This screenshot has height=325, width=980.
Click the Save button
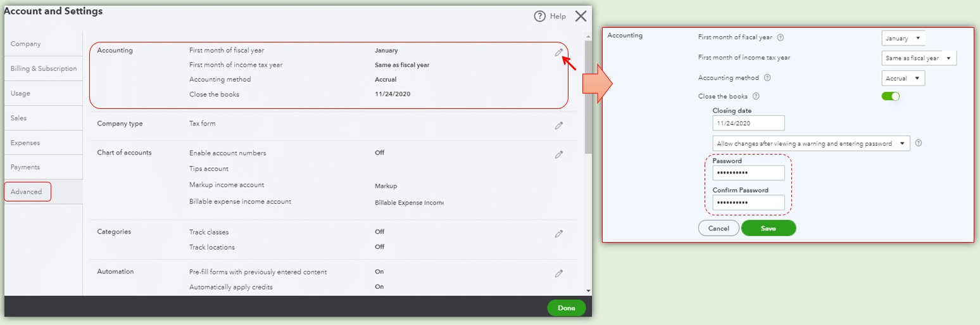coord(769,228)
